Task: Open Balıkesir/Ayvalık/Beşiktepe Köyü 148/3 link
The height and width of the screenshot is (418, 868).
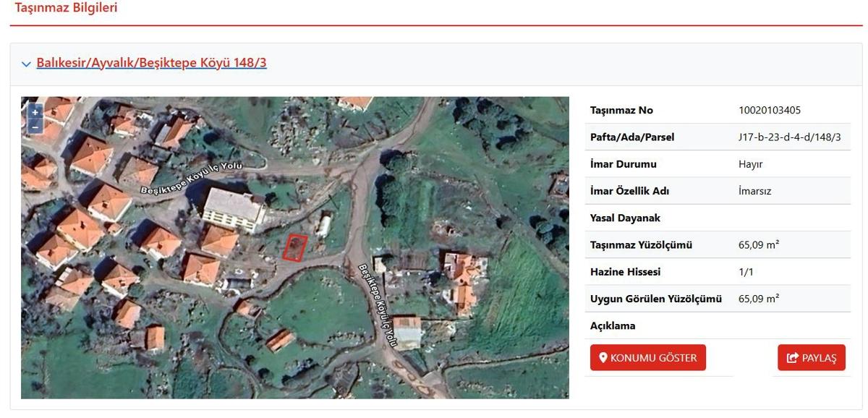Action: point(151,63)
